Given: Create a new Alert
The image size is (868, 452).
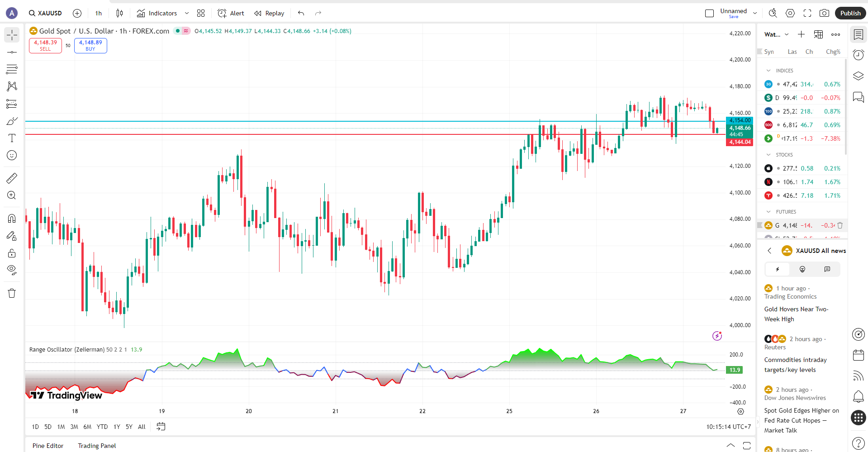Looking at the screenshot, I should click(231, 13).
